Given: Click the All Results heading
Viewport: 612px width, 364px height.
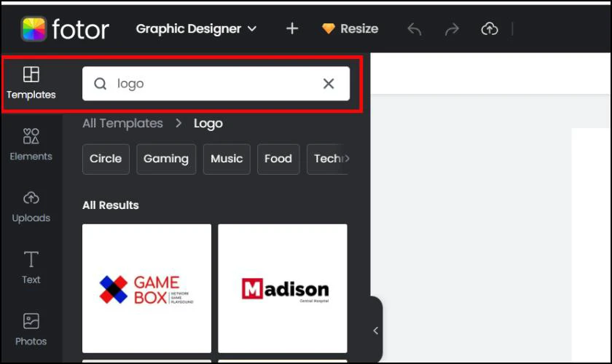Looking at the screenshot, I should click(111, 205).
